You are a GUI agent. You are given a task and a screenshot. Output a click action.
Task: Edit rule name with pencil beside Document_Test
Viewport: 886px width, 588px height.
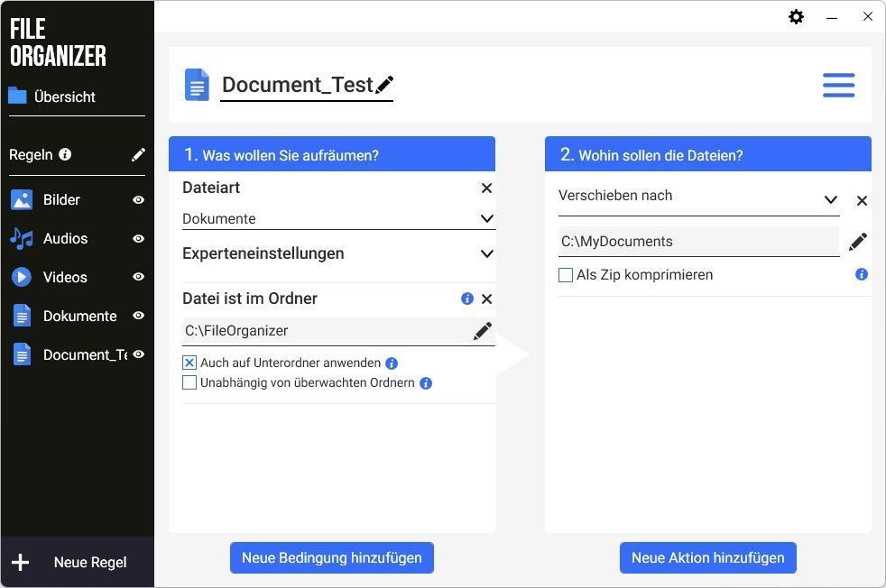(x=384, y=85)
